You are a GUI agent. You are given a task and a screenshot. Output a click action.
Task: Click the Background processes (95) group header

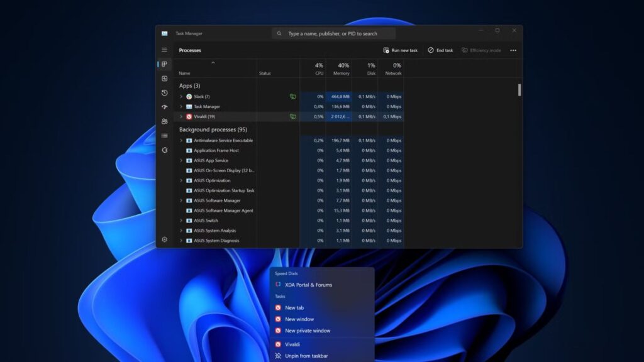[x=213, y=129]
